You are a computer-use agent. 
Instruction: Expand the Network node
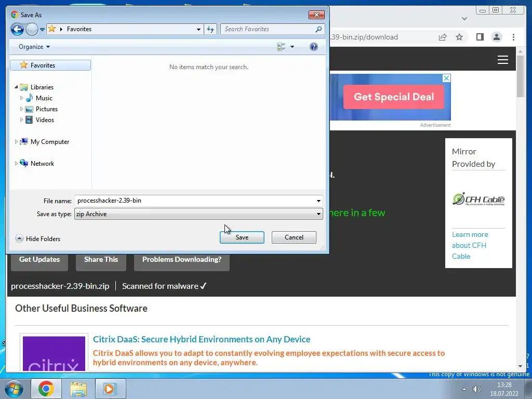[16, 164]
